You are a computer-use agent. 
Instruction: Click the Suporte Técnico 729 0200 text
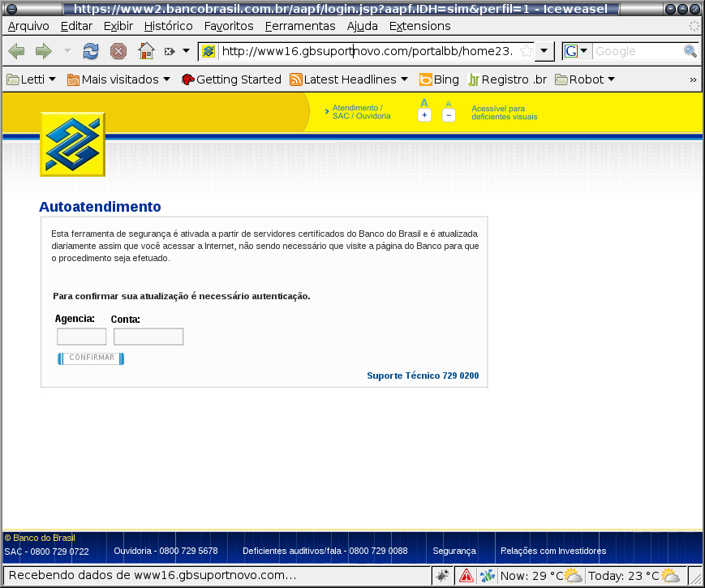click(x=423, y=376)
